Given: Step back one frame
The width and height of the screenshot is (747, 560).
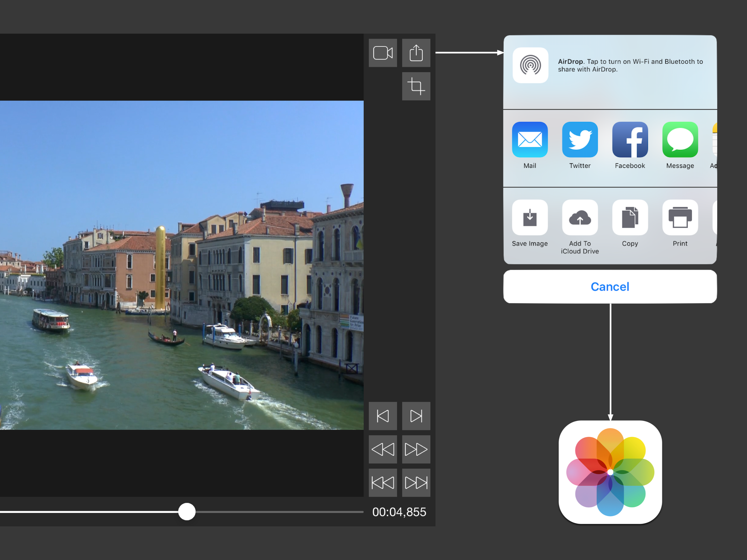Looking at the screenshot, I should pyautogui.click(x=383, y=416).
